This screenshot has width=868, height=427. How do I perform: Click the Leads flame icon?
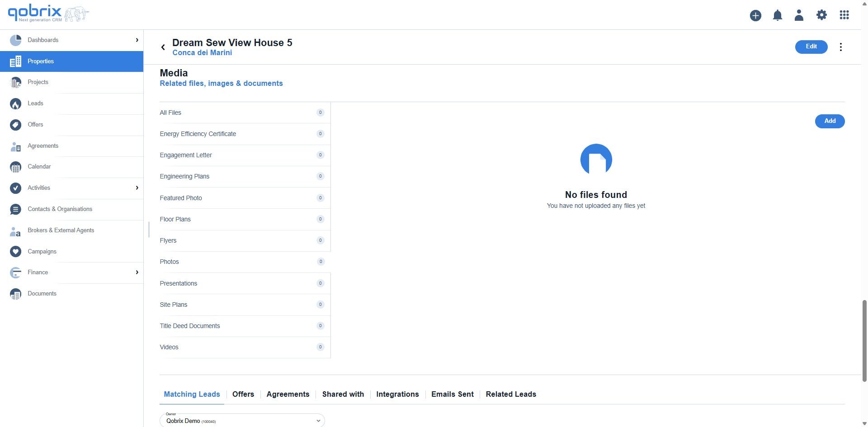click(15, 104)
